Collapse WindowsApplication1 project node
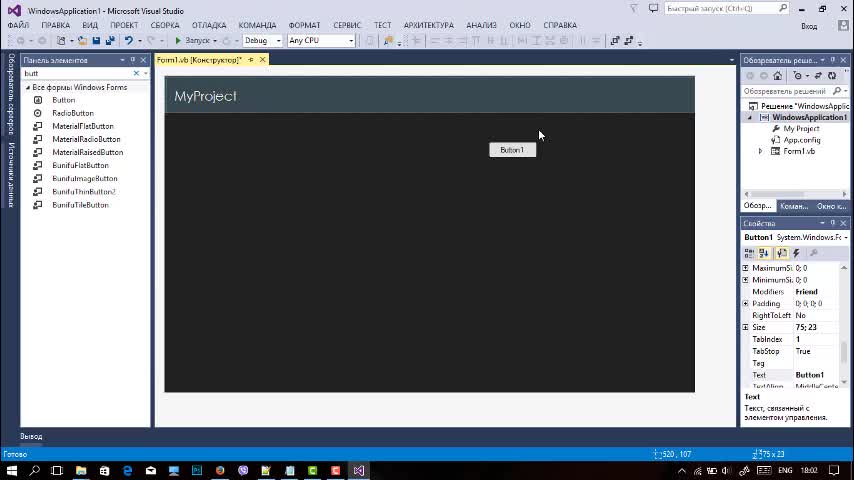 750,118
